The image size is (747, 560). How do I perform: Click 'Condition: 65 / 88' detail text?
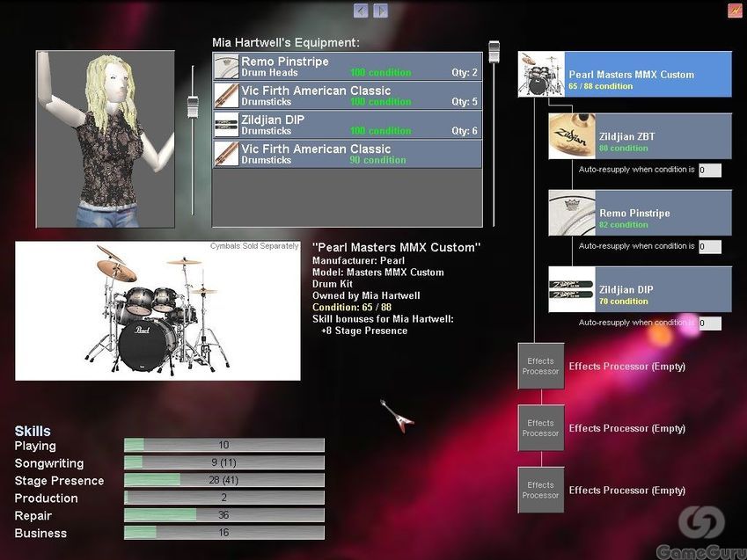(352, 307)
